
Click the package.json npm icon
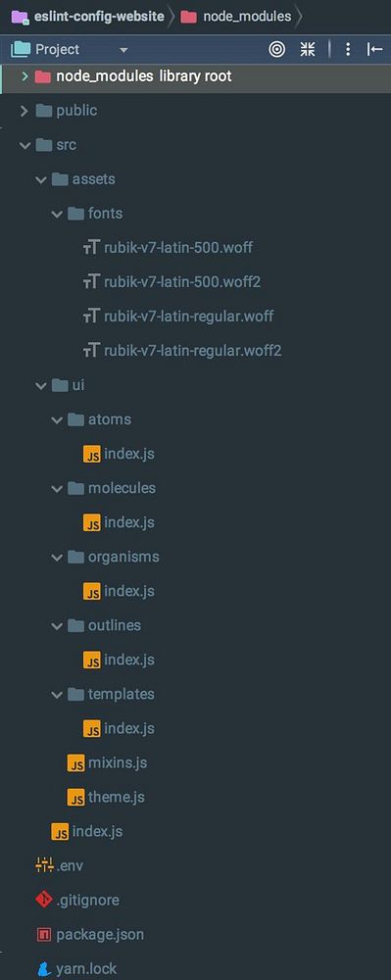[x=44, y=935]
